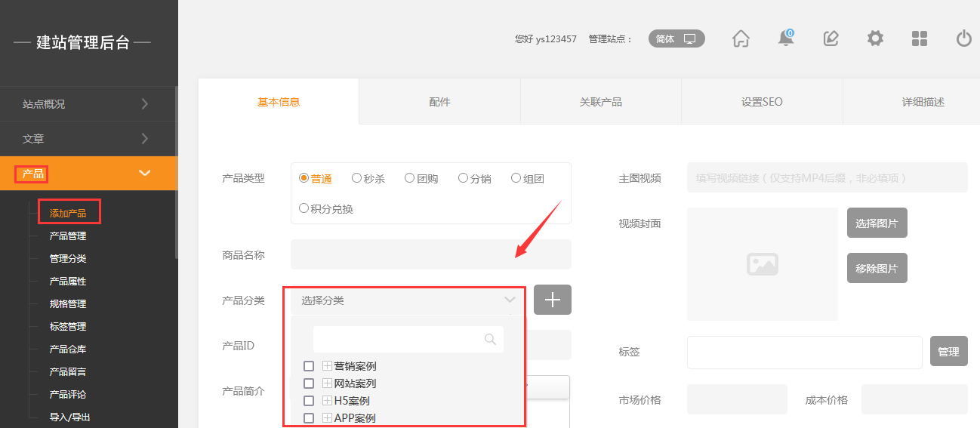Click the home icon in top bar
980x428 pixels.
[741, 38]
